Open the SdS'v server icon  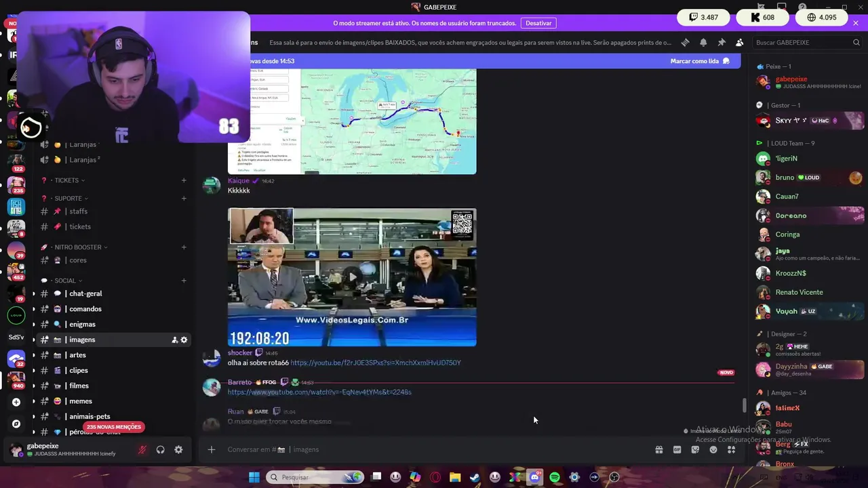[16, 337]
